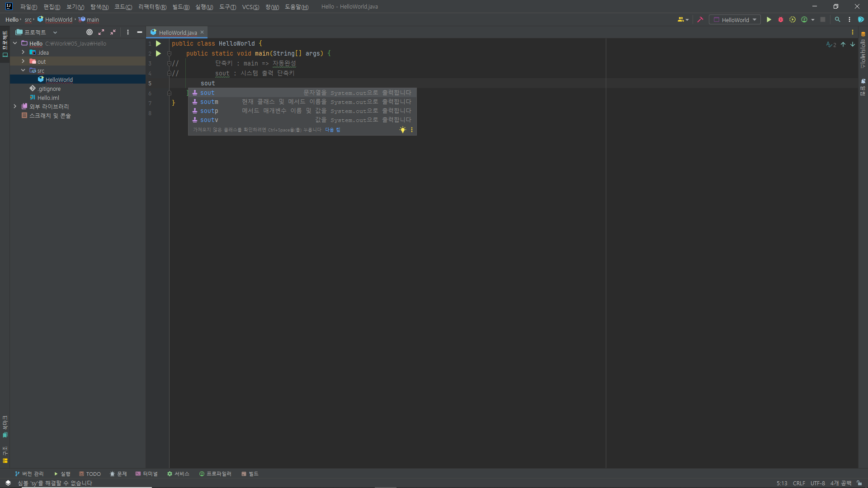Click the Build project hammer icon
Screen dimensions: 868x488
[700, 20]
